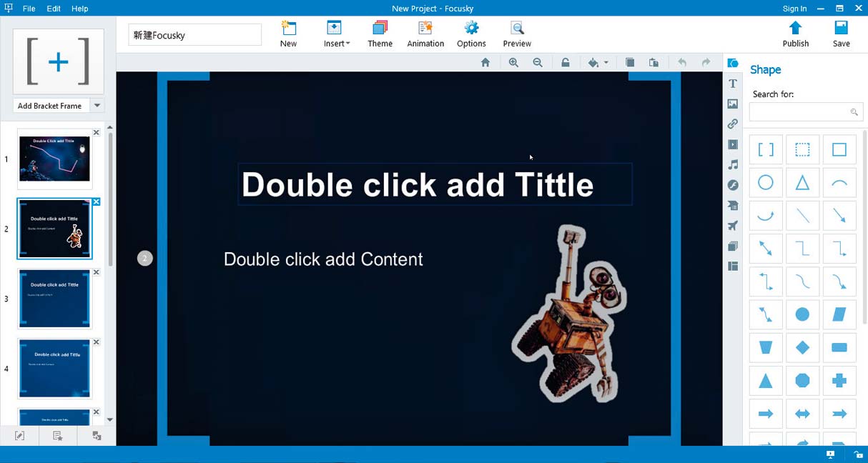The width and height of the screenshot is (868, 463).
Task: Insert the filled cross shape
Action: [x=839, y=381]
